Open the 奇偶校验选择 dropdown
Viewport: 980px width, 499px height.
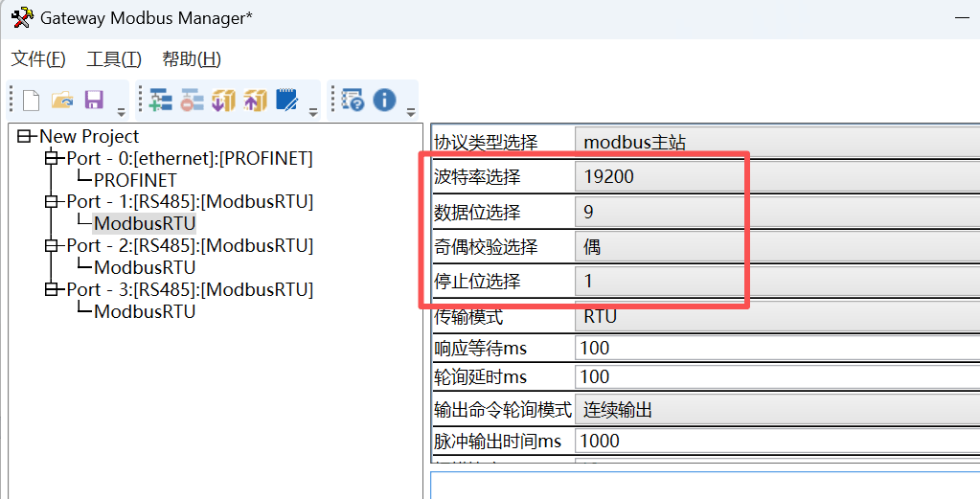777,247
